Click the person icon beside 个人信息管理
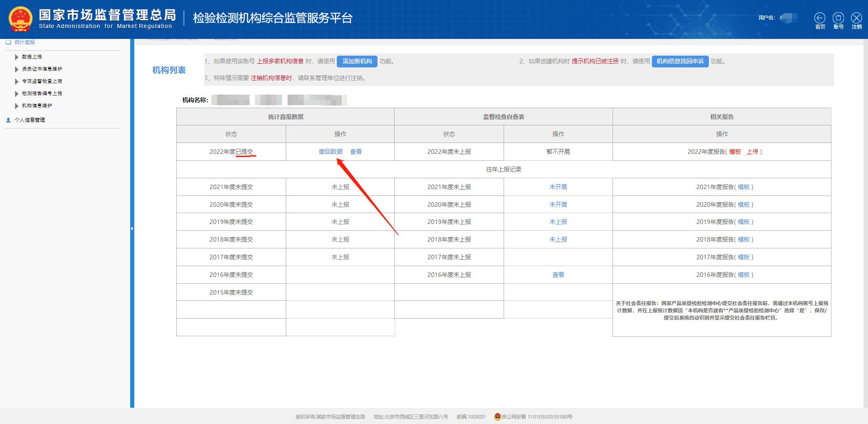This screenshot has height=424, width=868. [x=8, y=120]
